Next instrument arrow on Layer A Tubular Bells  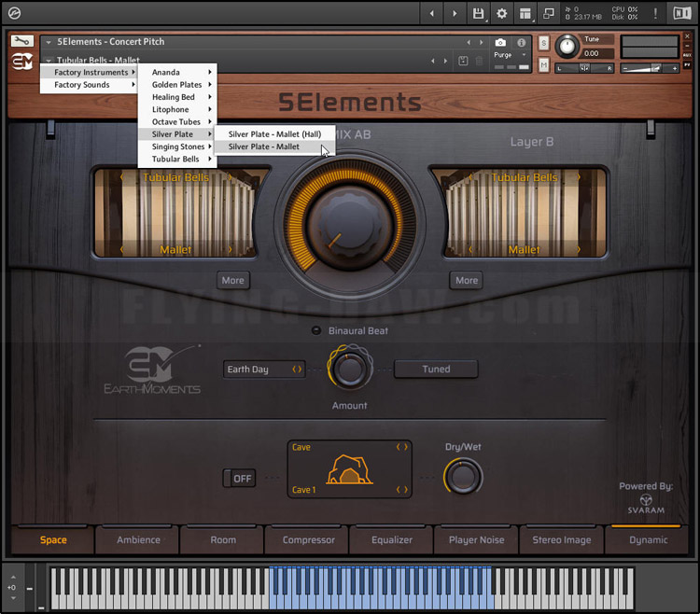coord(230,177)
